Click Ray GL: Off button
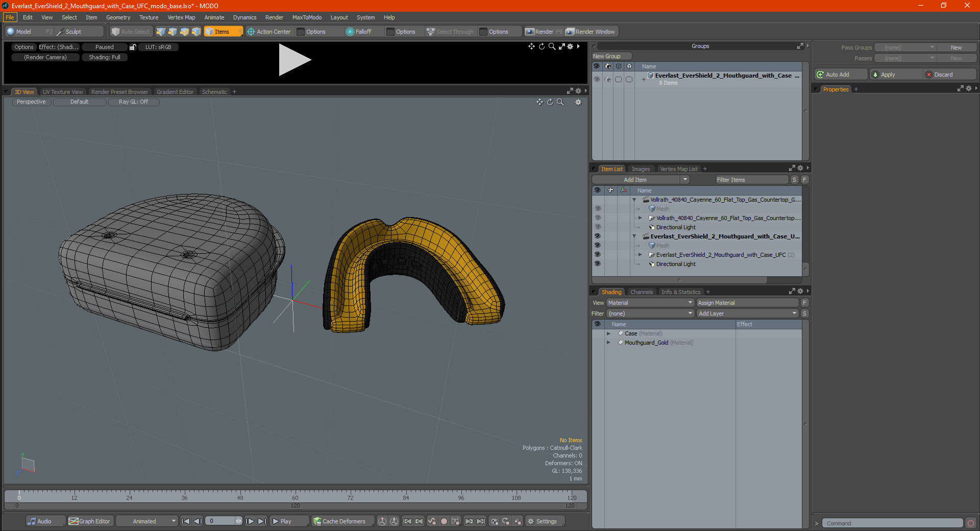 pyautogui.click(x=133, y=102)
